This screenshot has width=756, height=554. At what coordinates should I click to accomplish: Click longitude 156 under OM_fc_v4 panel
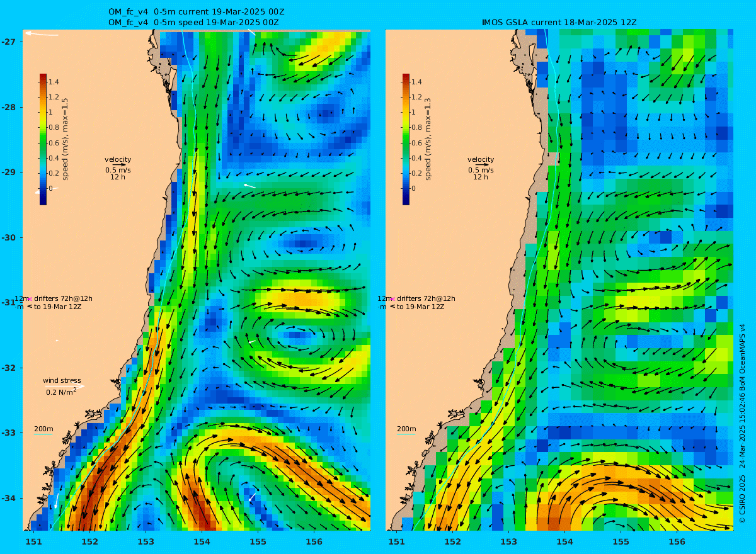(x=314, y=541)
